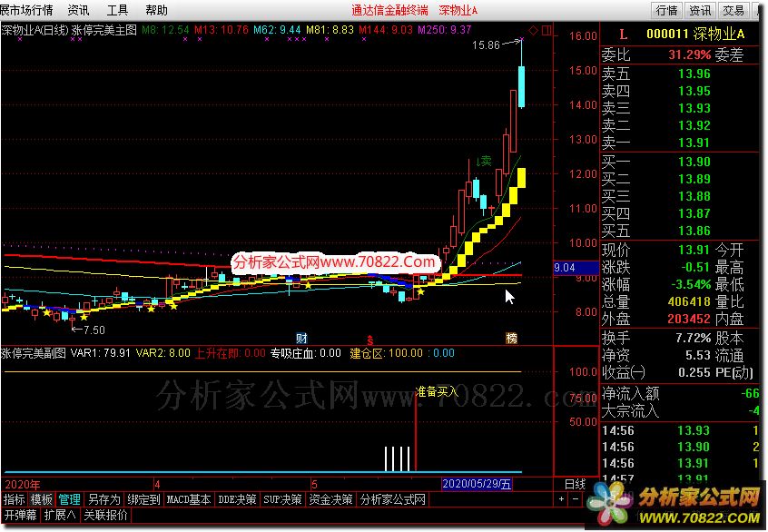Click the diamond icon above the chart
This screenshot has height=532, width=768.
[x=534, y=30]
